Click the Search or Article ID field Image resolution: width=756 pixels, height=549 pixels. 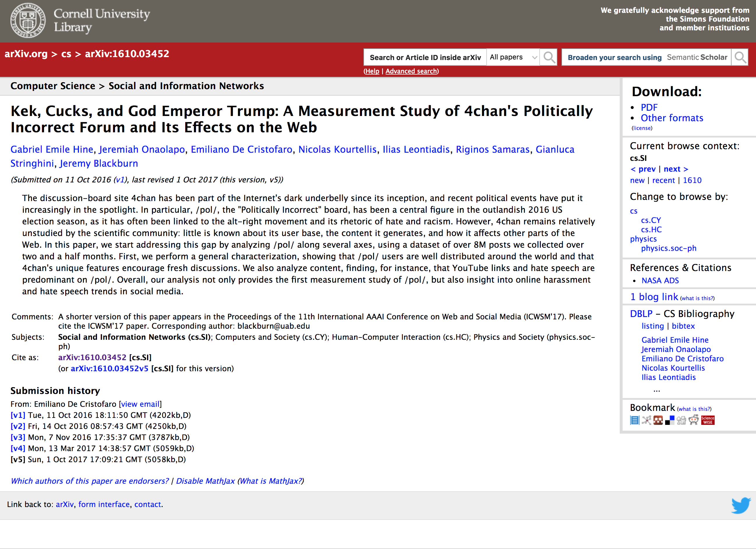pyautogui.click(x=425, y=57)
